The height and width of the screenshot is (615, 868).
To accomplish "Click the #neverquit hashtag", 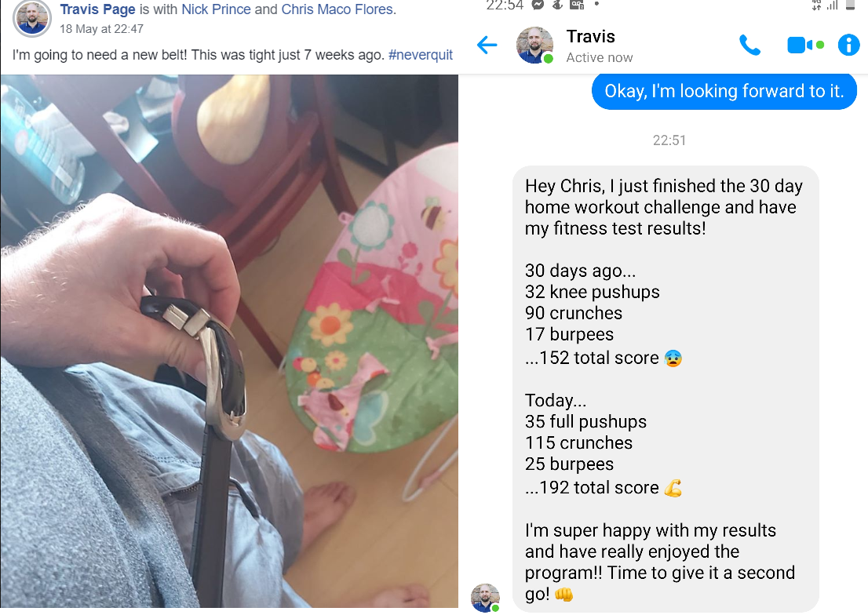I will pyautogui.click(x=420, y=55).
